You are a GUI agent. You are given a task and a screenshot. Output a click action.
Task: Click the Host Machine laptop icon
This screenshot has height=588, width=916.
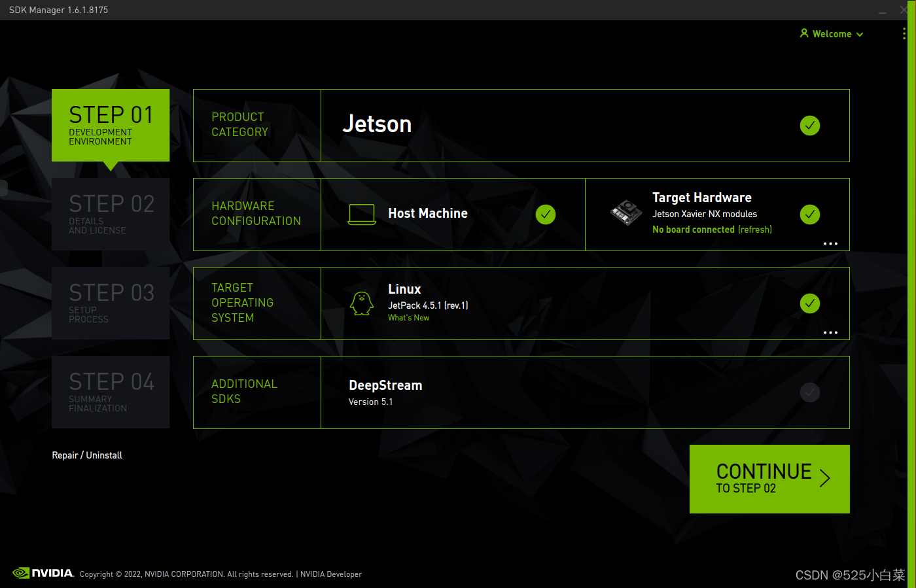coord(361,215)
